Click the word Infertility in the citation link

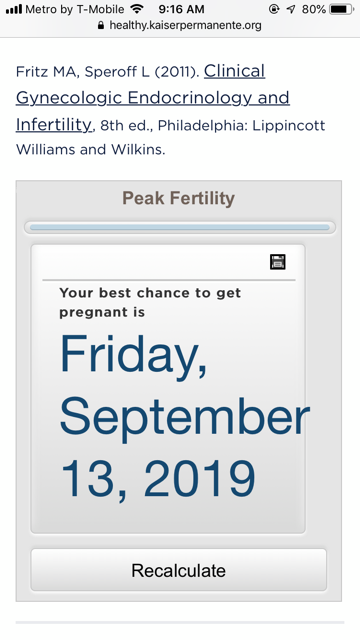coord(54,124)
